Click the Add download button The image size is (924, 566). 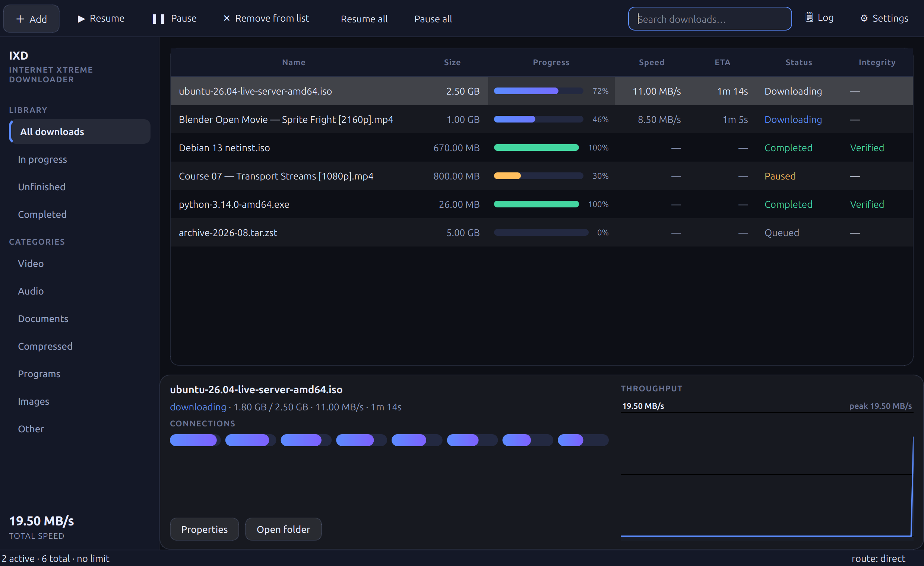pyautogui.click(x=31, y=19)
